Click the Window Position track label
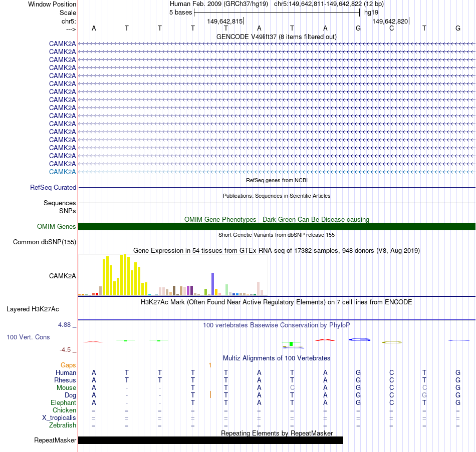The height and width of the screenshot is (452, 476). (x=52, y=4)
